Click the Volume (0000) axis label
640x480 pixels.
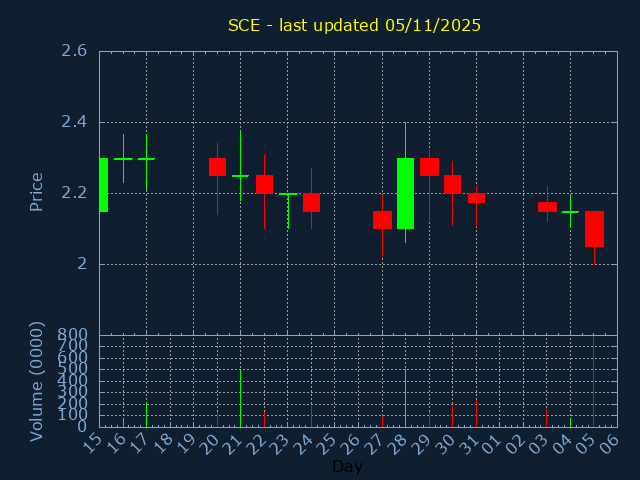(37, 381)
